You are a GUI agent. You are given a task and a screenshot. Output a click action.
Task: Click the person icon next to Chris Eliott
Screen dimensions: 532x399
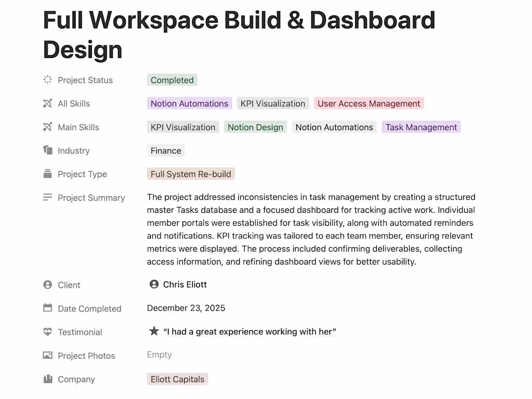click(153, 284)
